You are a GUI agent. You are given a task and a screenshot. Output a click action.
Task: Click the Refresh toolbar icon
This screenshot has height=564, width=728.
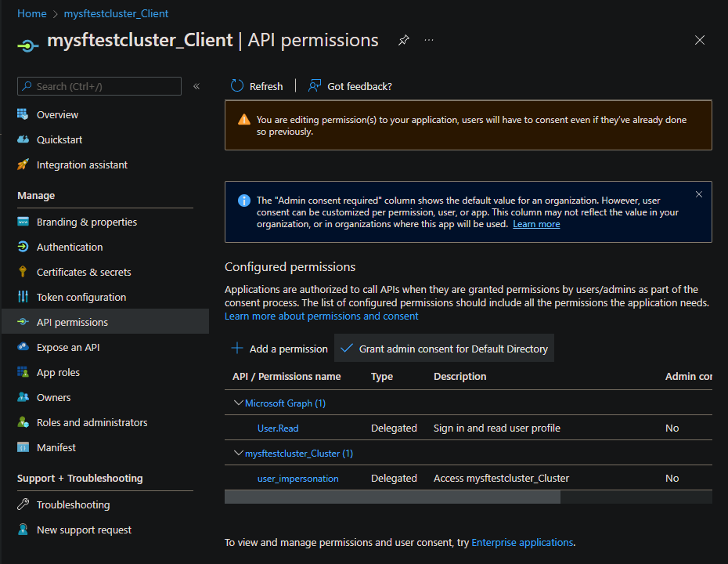click(237, 86)
